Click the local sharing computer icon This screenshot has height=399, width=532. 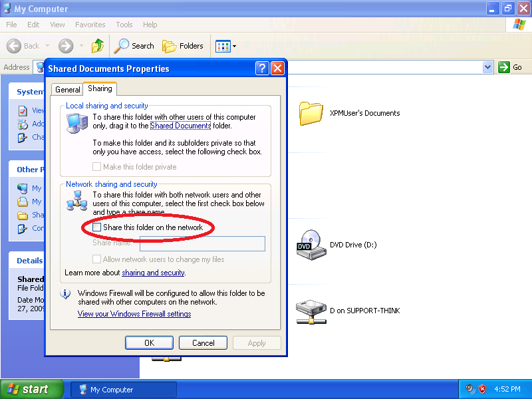[77, 123]
